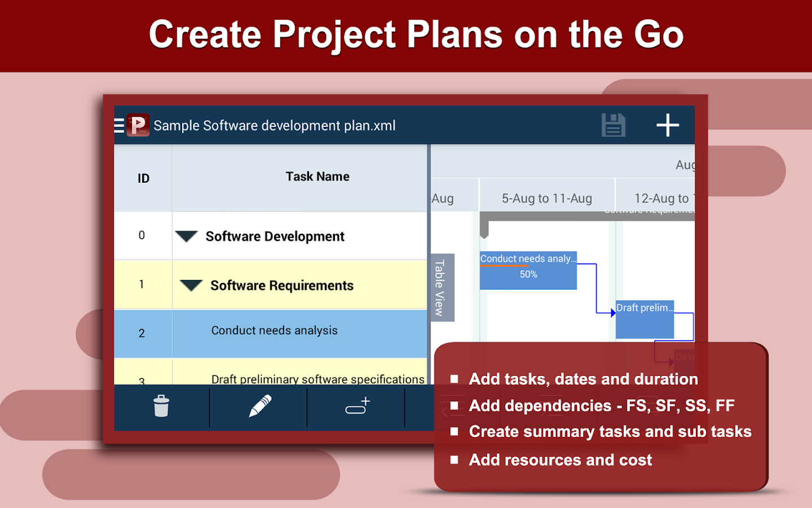Click the Software Requirements task name
The image size is (812, 508).
point(282,286)
